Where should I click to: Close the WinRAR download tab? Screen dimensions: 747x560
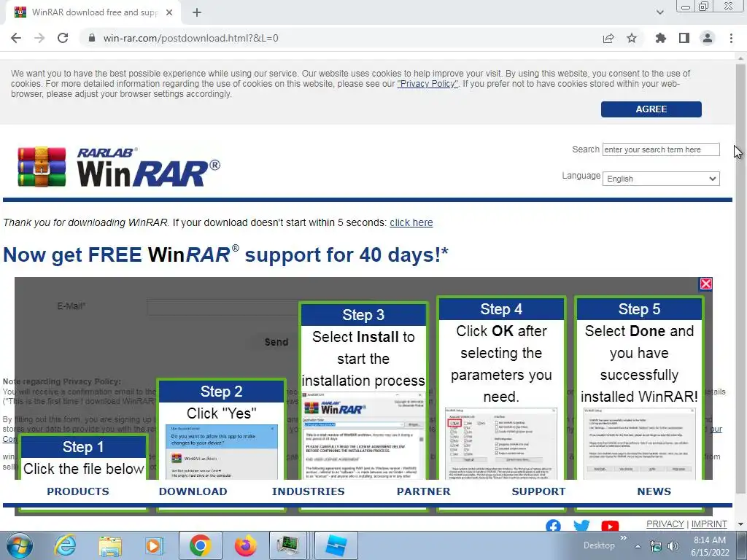(169, 12)
